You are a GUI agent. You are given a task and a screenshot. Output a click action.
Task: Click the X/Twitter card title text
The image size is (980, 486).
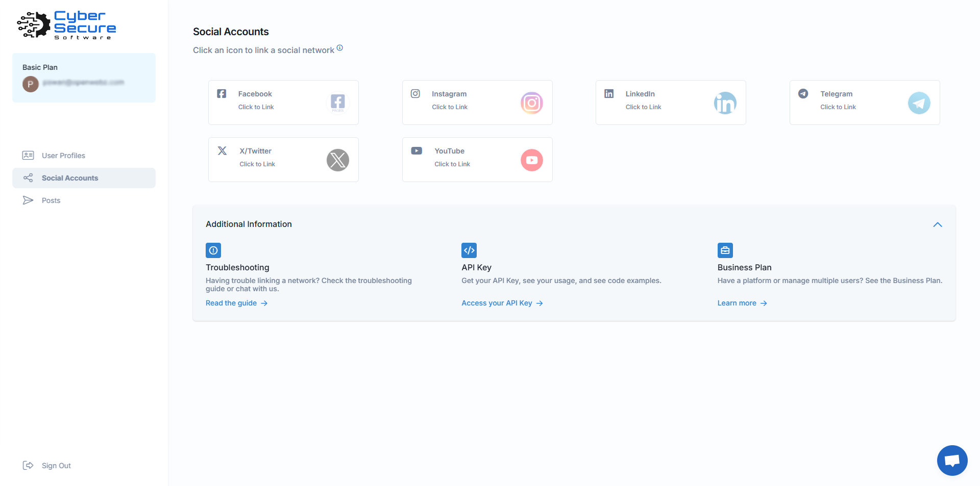(255, 151)
